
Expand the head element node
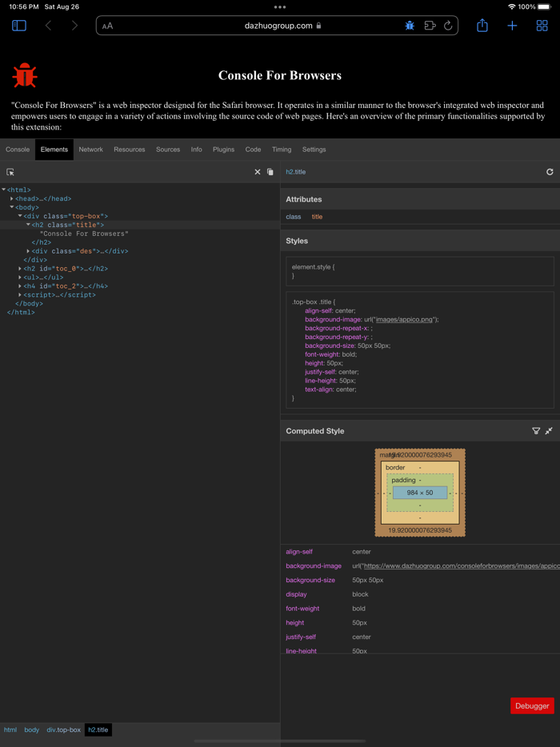(14, 198)
